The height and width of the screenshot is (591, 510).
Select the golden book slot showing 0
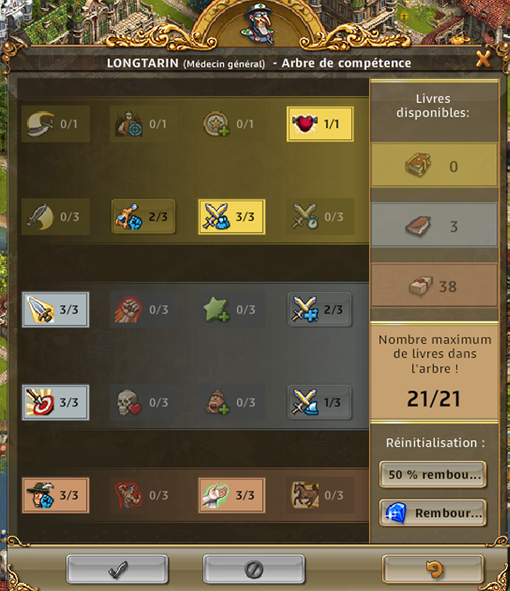[x=434, y=165]
